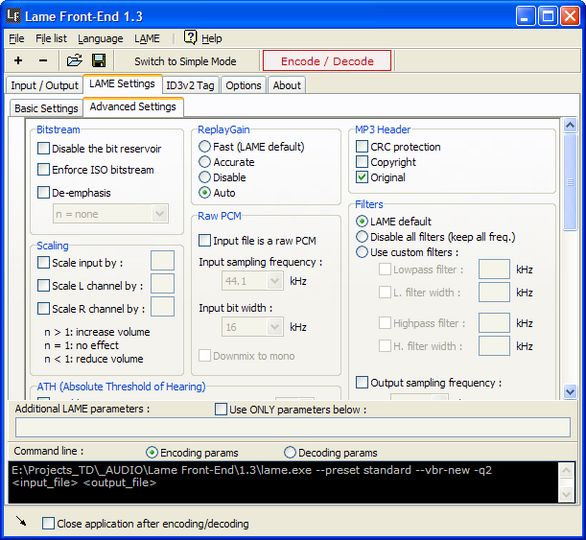Click the Scale L channel value field
Image resolution: width=586 pixels, height=540 pixels.
click(163, 283)
